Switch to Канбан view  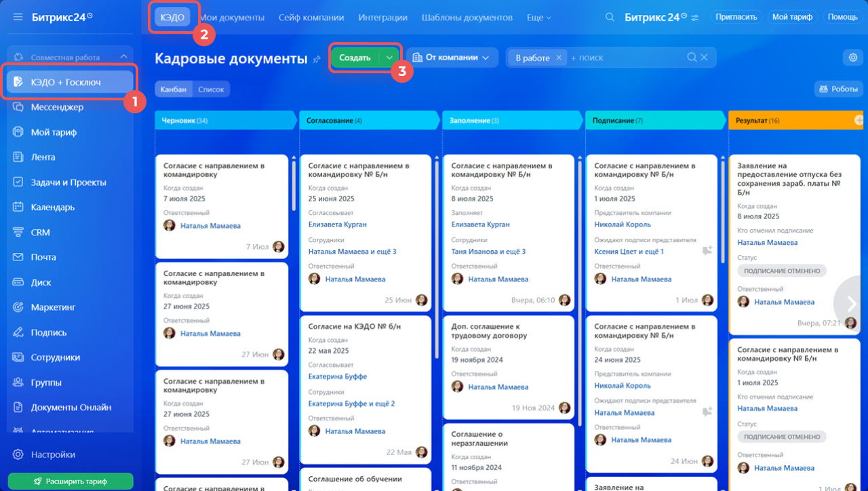[174, 89]
